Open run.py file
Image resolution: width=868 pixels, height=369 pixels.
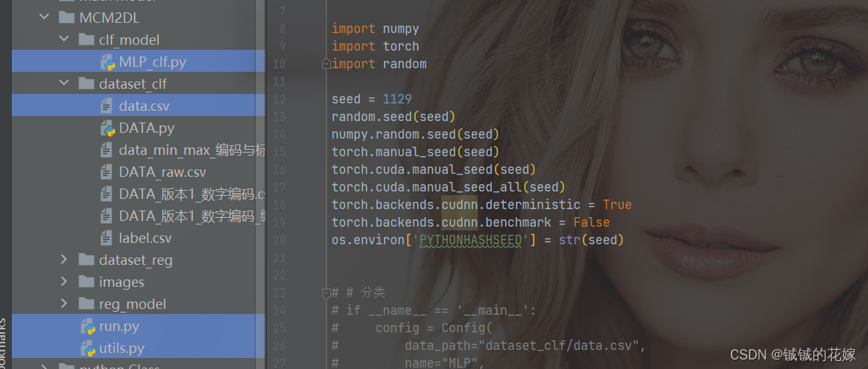point(119,326)
